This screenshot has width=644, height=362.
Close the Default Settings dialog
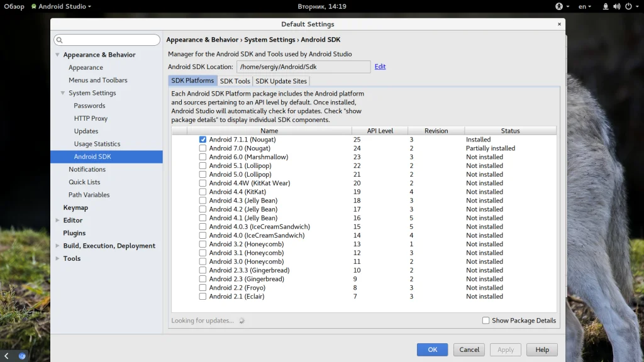tap(559, 24)
